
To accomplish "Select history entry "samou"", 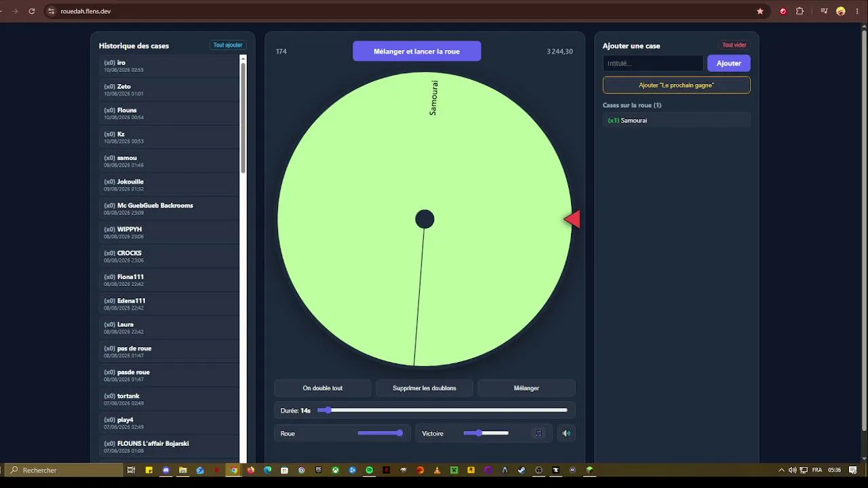I will pyautogui.click(x=169, y=161).
